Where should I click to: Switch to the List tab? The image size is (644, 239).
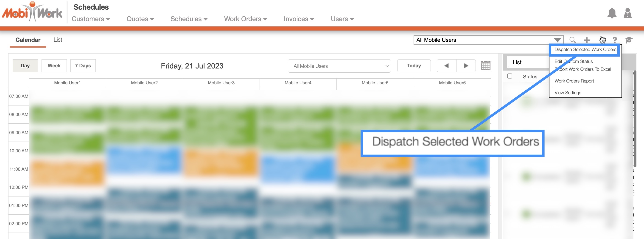click(x=58, y=40)
